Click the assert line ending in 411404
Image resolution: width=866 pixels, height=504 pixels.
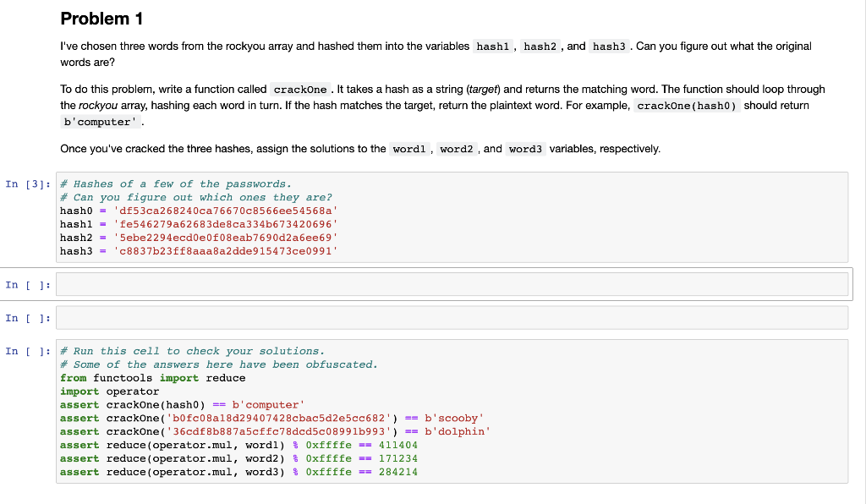click(x=239, y=445)
